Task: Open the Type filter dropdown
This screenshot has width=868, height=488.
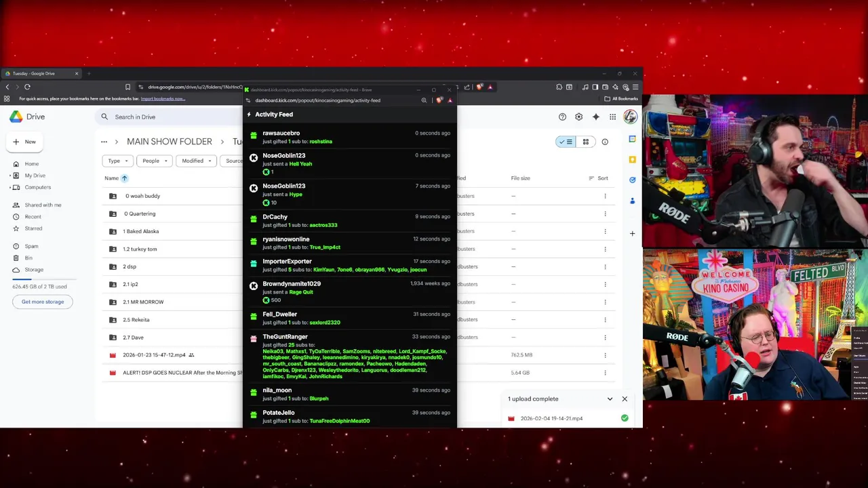Action: click(117, 161)
